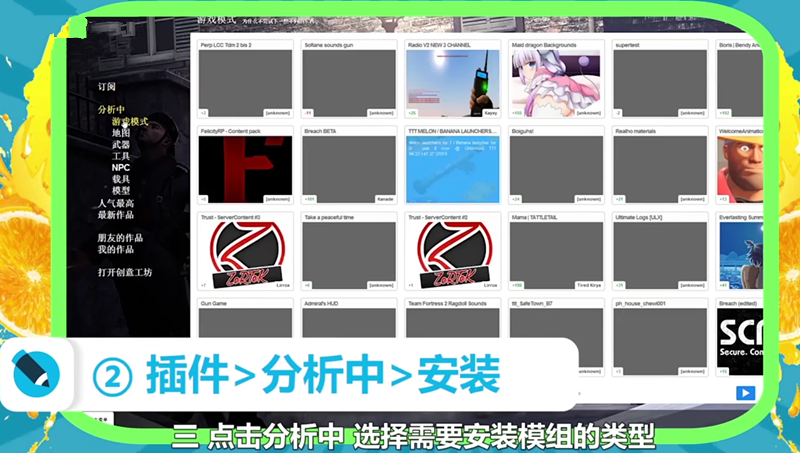Choose 武器 weapons filter

[x=120, y=145]
